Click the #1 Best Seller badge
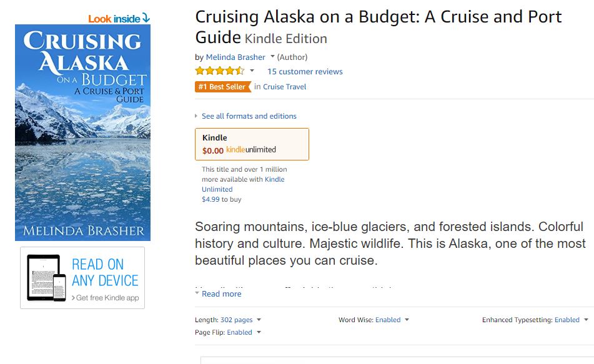Screen dimensions: 594x364 [x=222, y=87]
